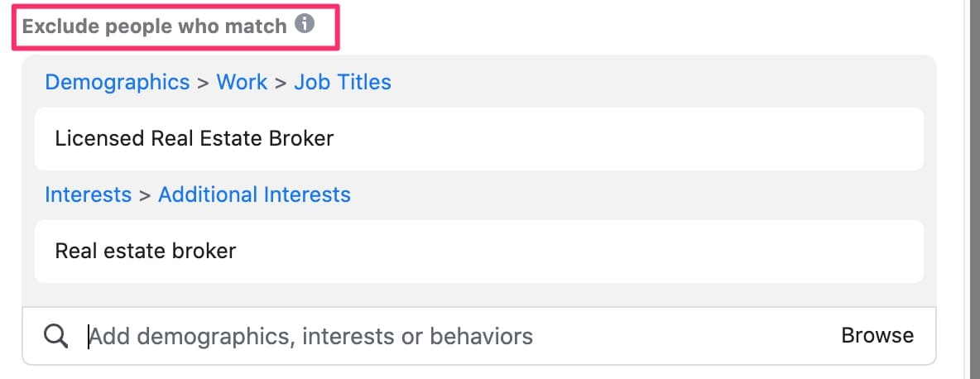Click the empty space right of Job Titles breadcrumb

point(656,82)
